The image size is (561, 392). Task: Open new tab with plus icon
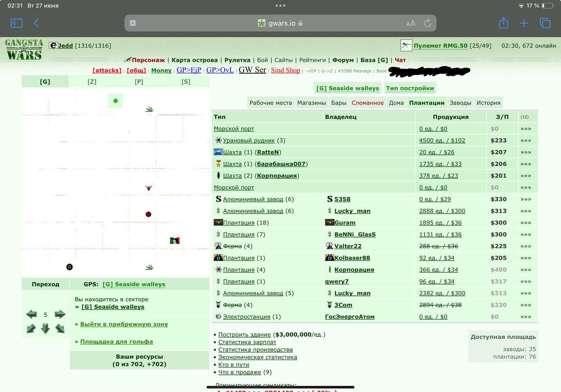[524, 23]
